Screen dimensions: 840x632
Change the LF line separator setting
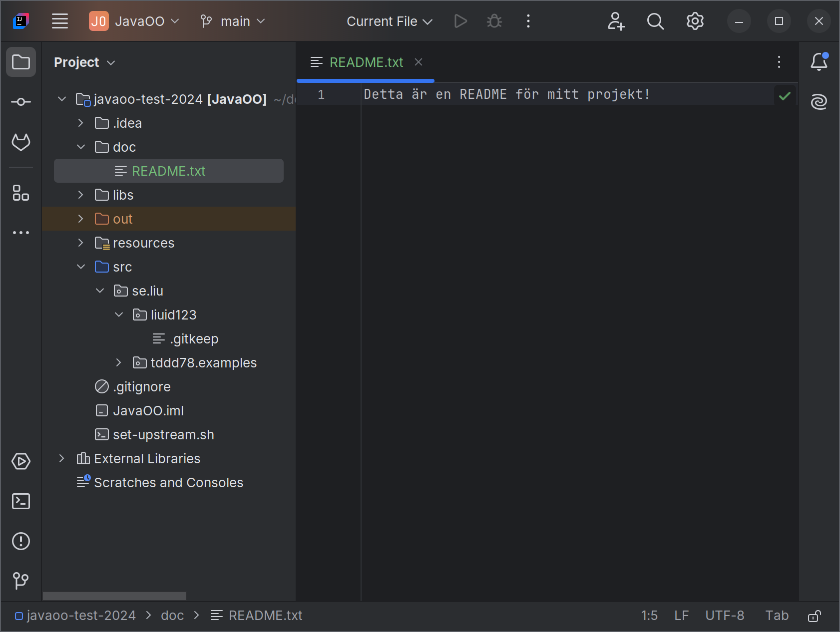click(x=682, y=616)
